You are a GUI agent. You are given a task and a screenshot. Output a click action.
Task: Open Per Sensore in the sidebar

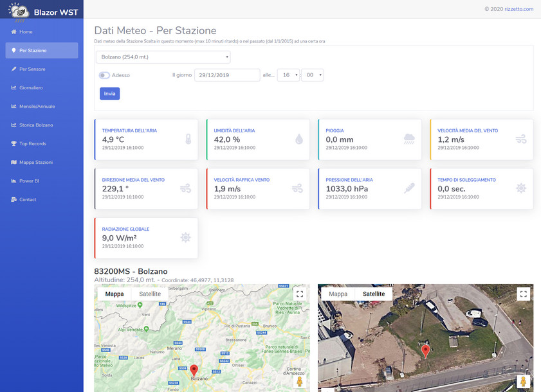point(32,69)
